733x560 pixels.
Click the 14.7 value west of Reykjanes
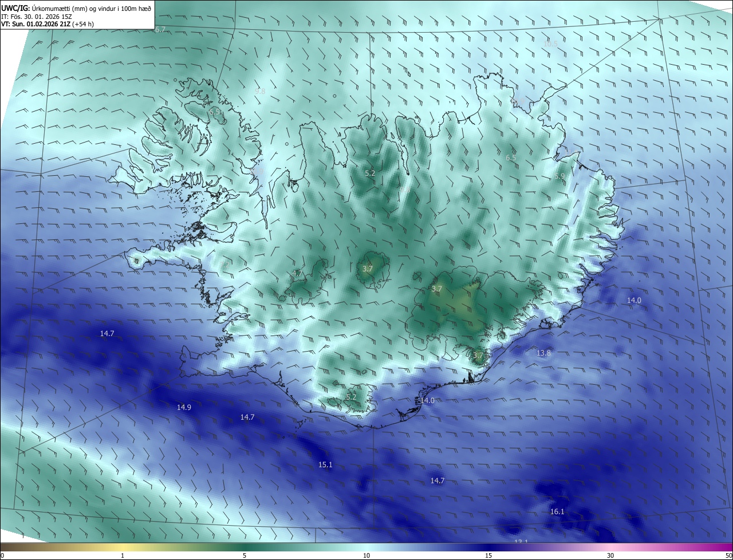(x=107, y=333)
